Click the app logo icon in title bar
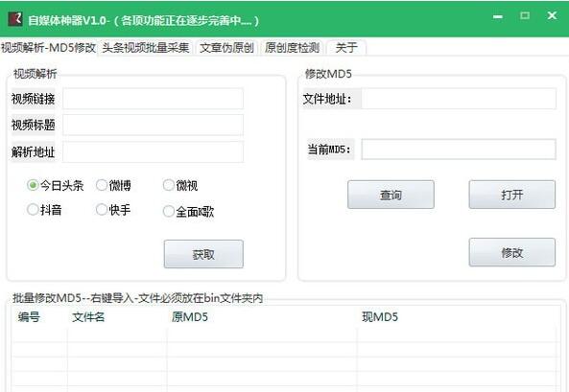The width and height of the screenshot is (569, 392). coord(15,19)
